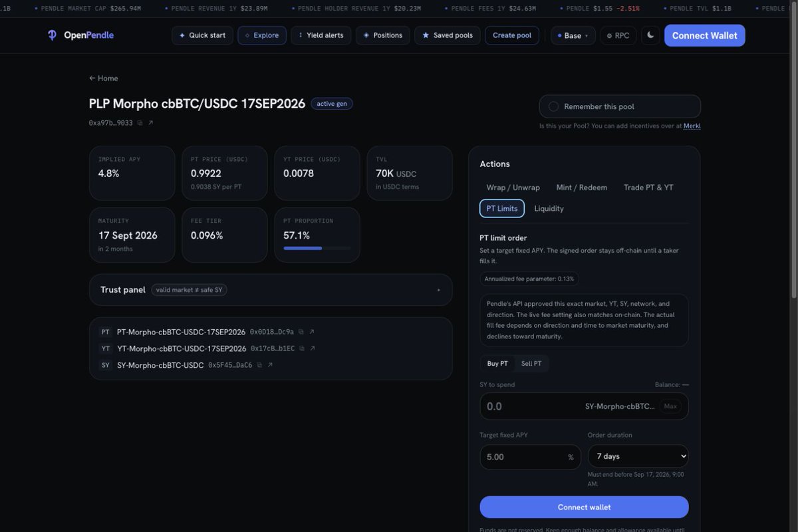Open pool address 0xa97b…9033 in explorer
The image size is (798, 532).
pyautogui.click(x=150, y=123)
